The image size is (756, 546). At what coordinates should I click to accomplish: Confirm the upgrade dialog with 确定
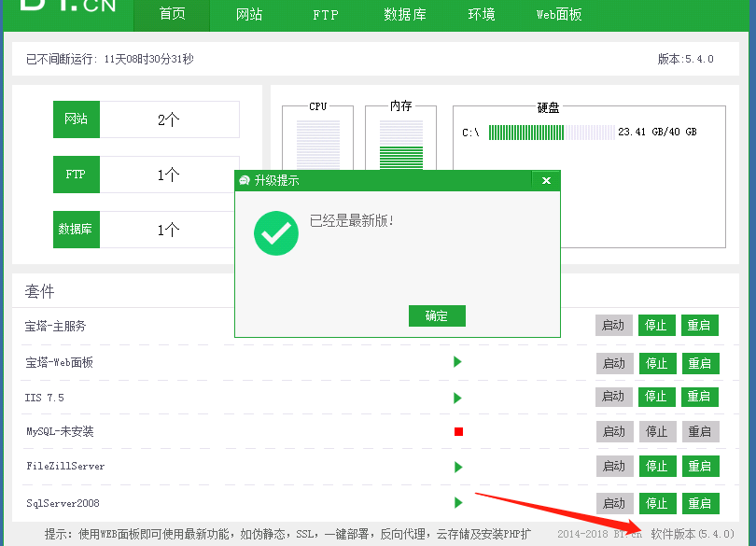(437, 315)
